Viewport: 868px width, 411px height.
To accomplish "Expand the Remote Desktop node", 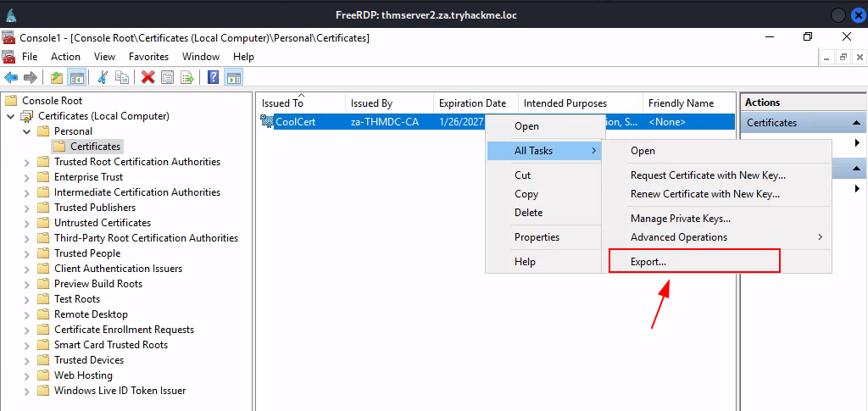I will 27,314.
